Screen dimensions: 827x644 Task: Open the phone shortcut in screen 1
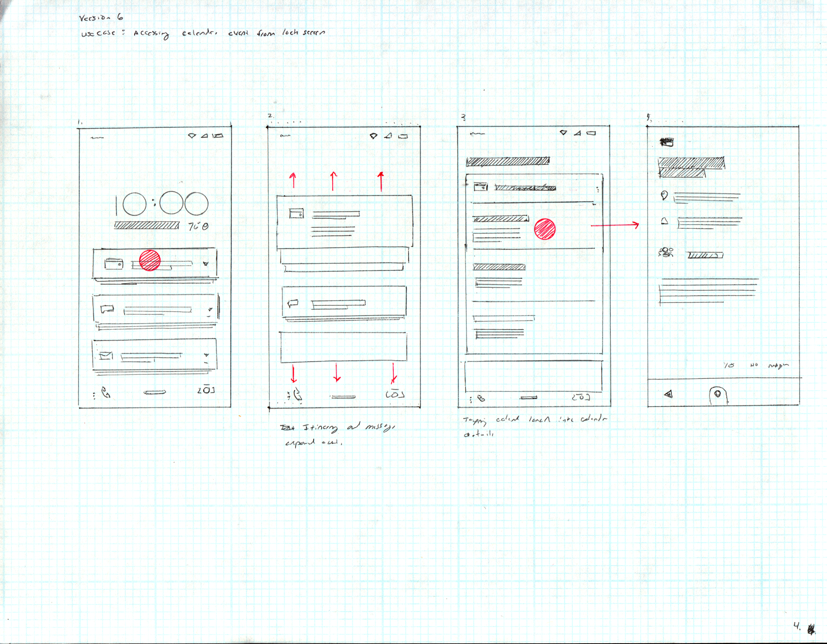tap(106, 393)
